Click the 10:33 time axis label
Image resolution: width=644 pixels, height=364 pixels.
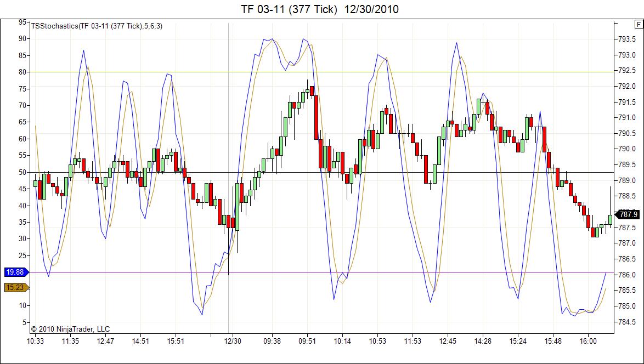point(35,342)
